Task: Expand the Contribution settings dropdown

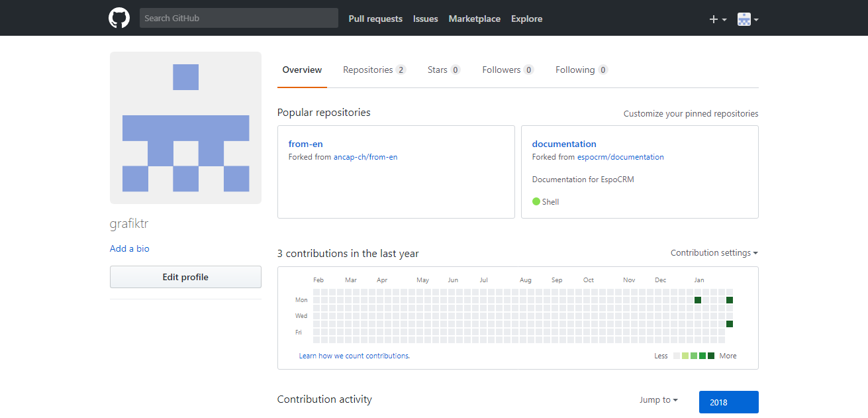Action: pos(714,252)
